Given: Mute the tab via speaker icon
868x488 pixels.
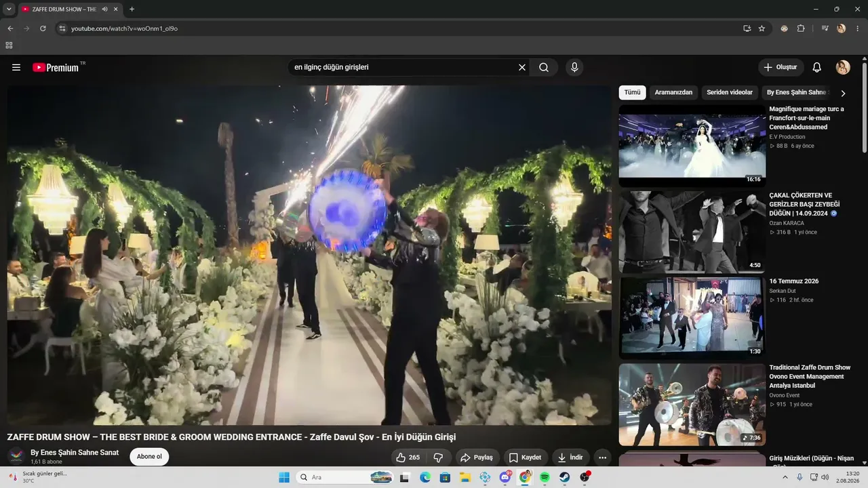Looking at the screenshot, I should tap(104, 9).
